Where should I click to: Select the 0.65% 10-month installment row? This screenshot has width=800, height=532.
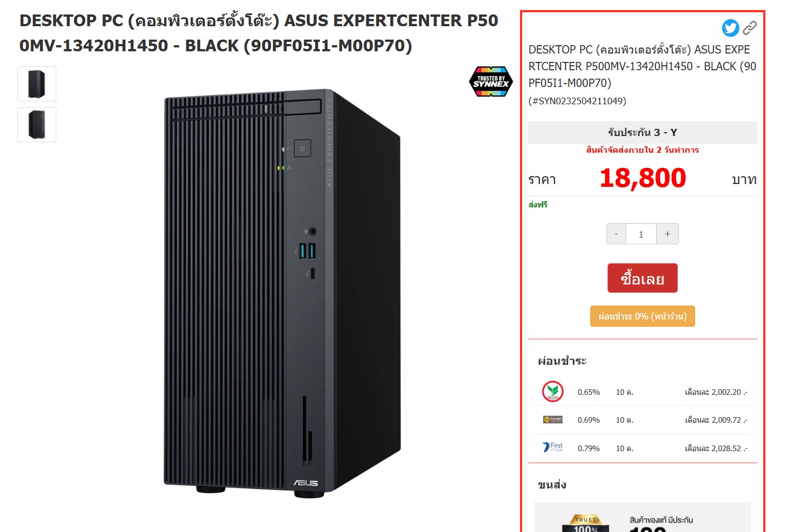coord(643,392)
